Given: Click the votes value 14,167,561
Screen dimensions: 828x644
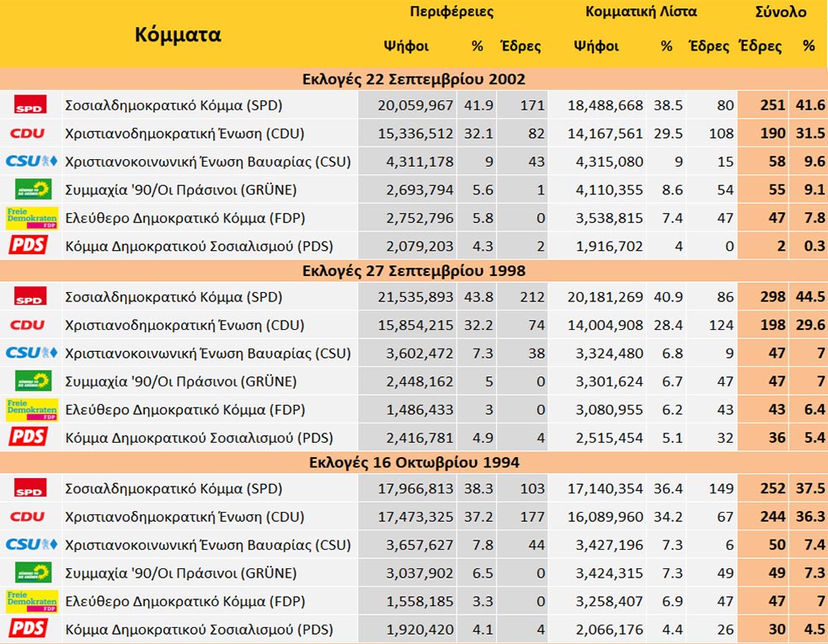Looking at the screenshot, I should pos(605,134).
